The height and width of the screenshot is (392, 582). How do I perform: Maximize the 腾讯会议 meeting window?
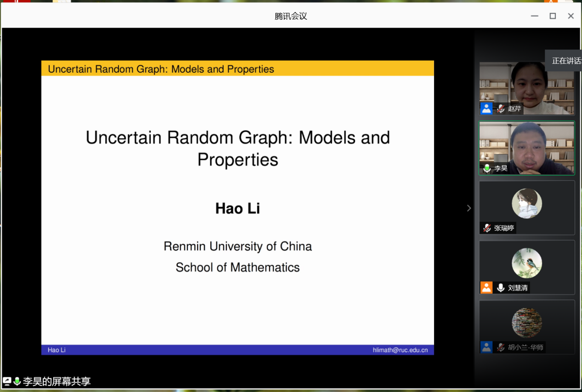(553, 16)
